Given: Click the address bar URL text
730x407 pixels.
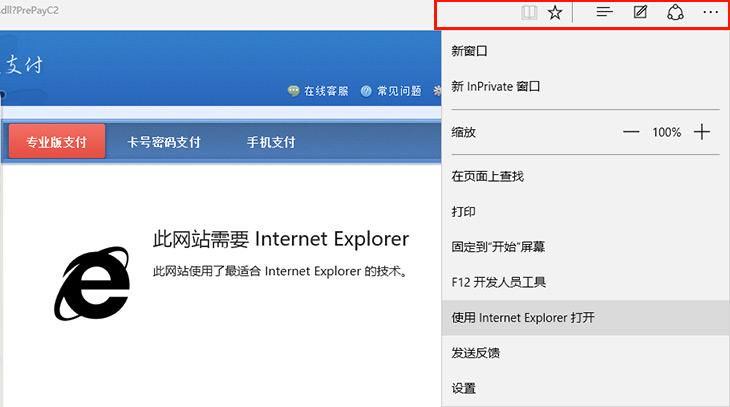Looking at the screenshot, I should tap(29, 10).
